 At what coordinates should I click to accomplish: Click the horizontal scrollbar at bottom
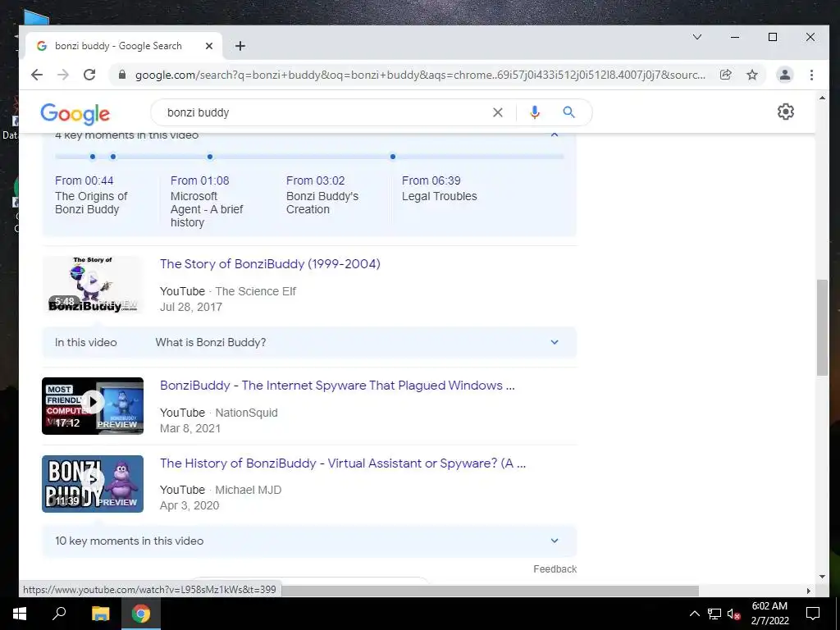click(491, 591)
